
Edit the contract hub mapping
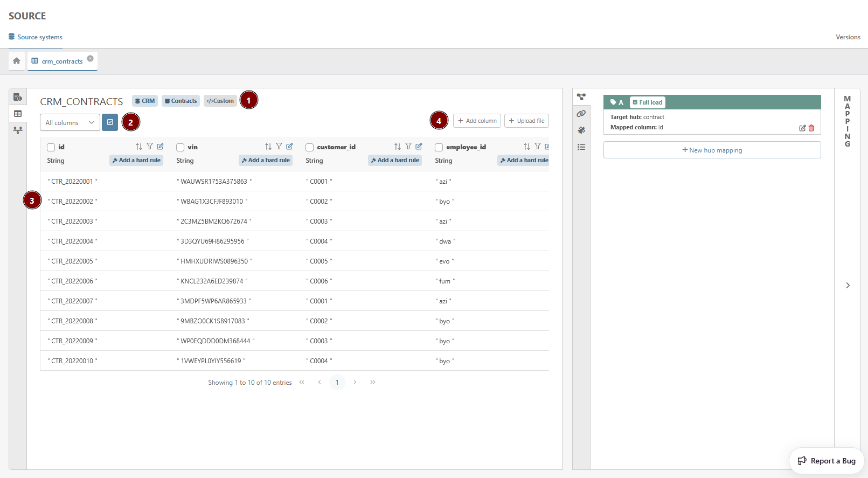click(802, 128)
